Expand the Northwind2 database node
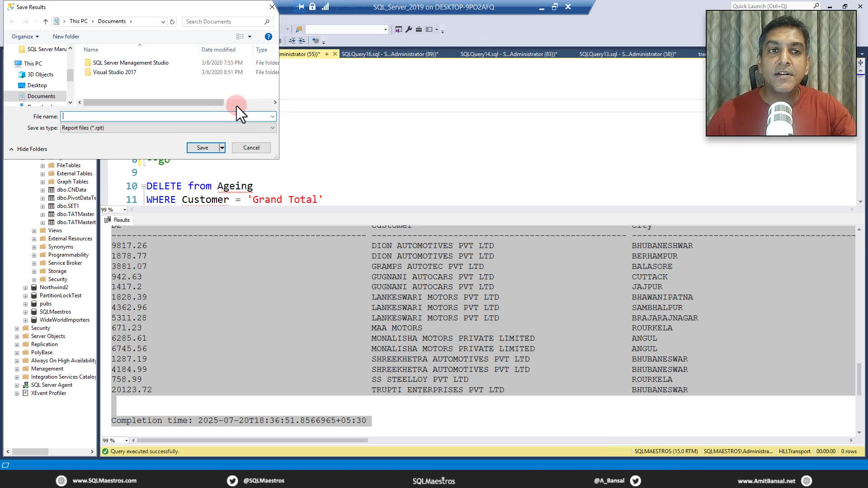The image size is (868, 488). pos(25,288)
